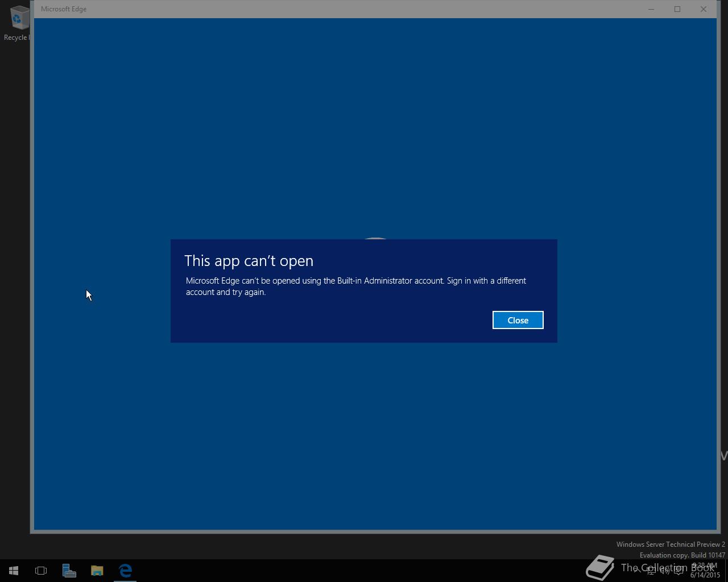Open the Action Center notifications icon
This screenshot has width=728, height=582.
[x=679, y=570]
